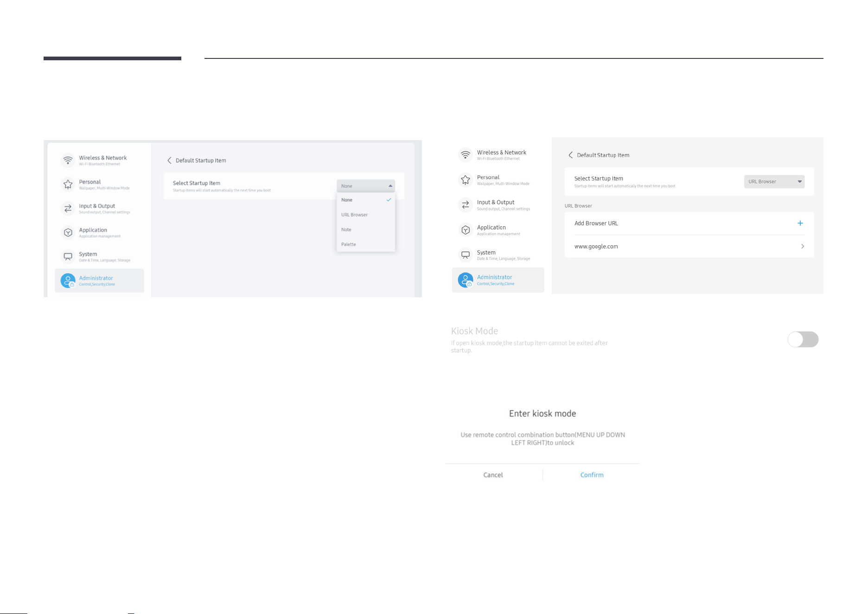Click Cancel in kiosk mode dialog

[493, 475]
